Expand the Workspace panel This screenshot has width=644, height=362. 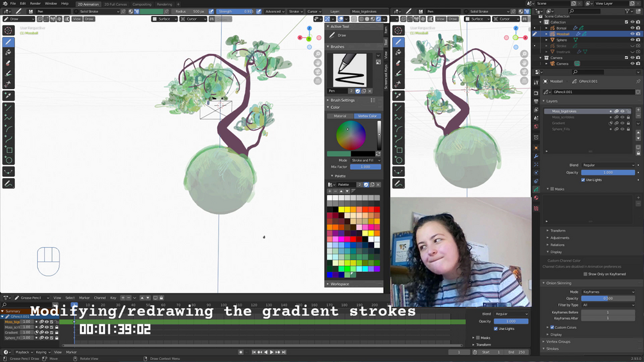[340, 284]
